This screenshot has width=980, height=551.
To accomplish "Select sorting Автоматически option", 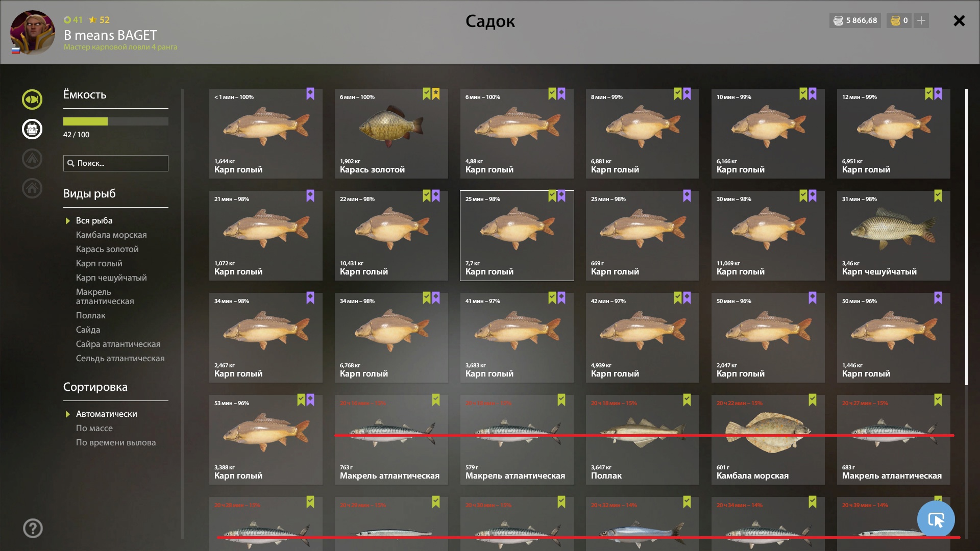I will (x=106, y=414).
